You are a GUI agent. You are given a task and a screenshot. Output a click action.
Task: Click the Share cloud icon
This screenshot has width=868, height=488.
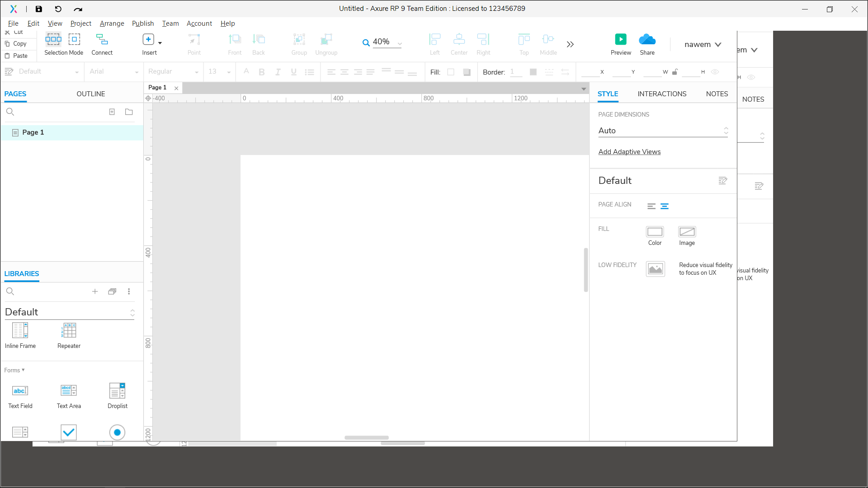tap(647, 39)
